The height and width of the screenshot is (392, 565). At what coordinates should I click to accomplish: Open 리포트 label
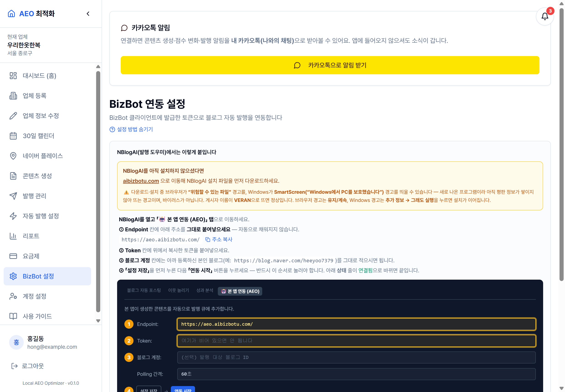31,236
